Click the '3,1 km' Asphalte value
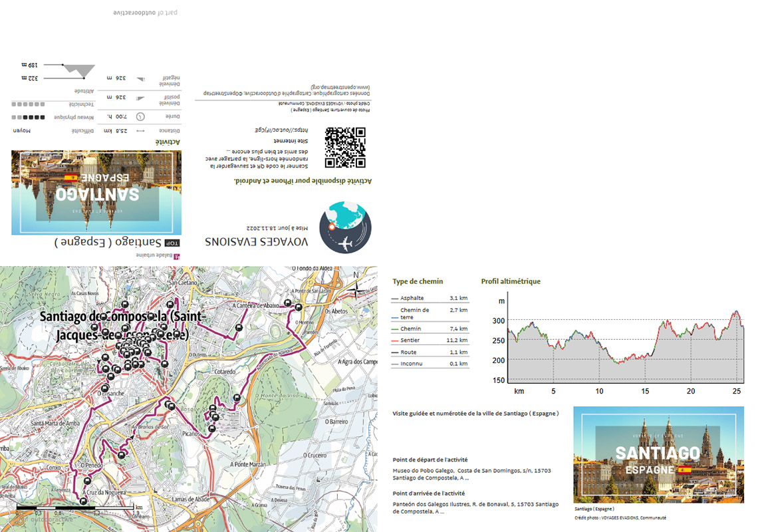 pyautogui.click(x=459, y=299)
